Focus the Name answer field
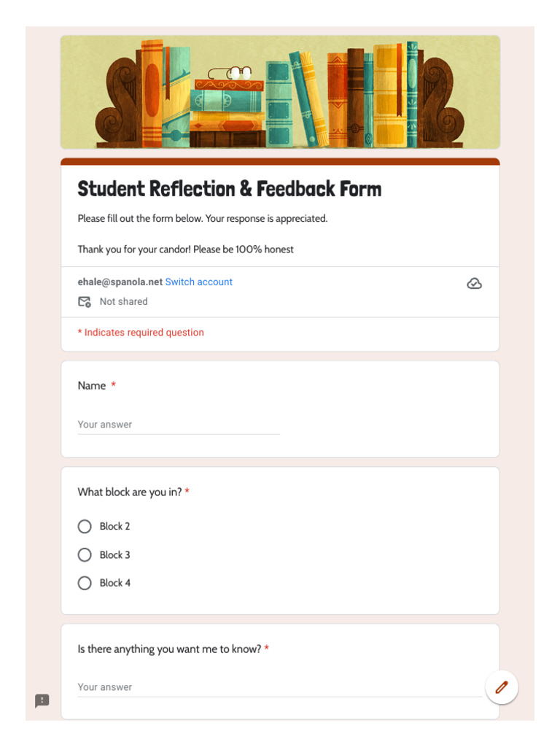The height and width of the screenshot is (747, 560). (179, 425)
